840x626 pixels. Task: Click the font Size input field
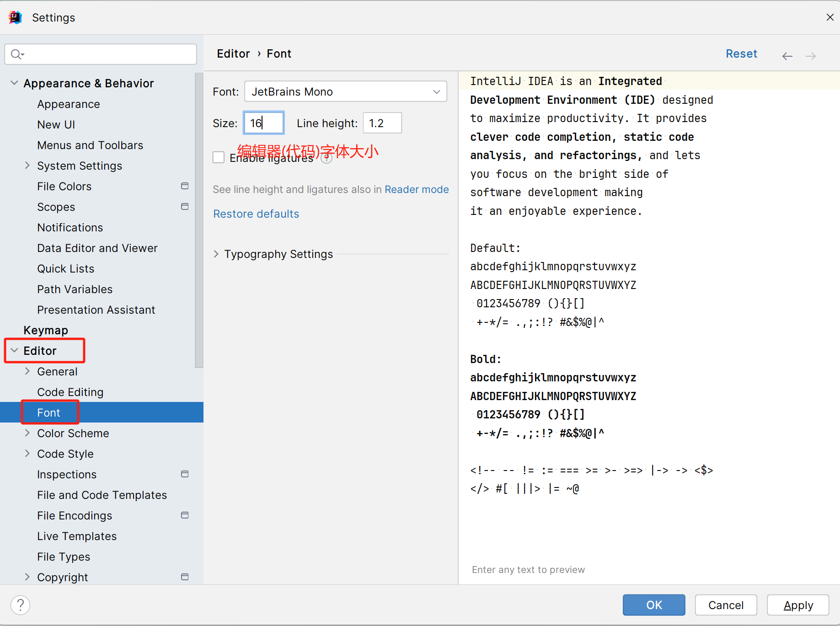point(264,123)
